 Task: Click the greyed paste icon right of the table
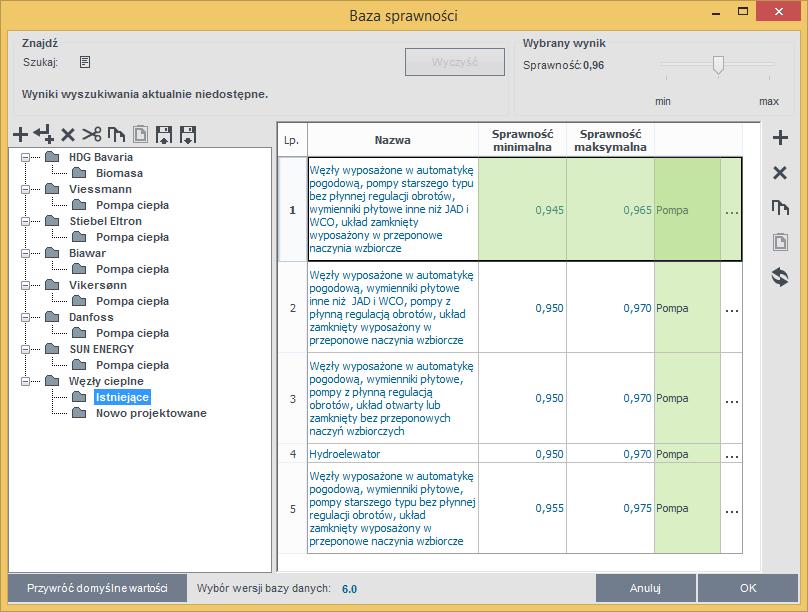(780, 242)
